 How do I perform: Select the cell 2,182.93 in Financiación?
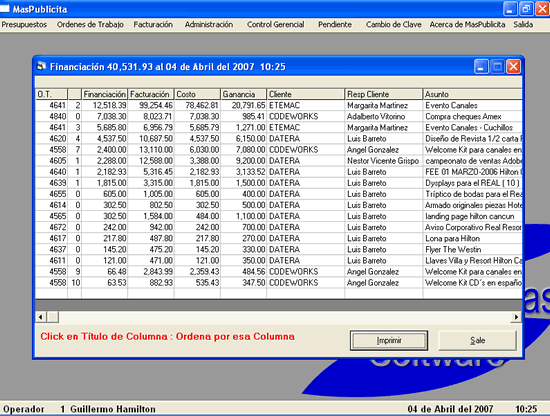tap(105, 172)
